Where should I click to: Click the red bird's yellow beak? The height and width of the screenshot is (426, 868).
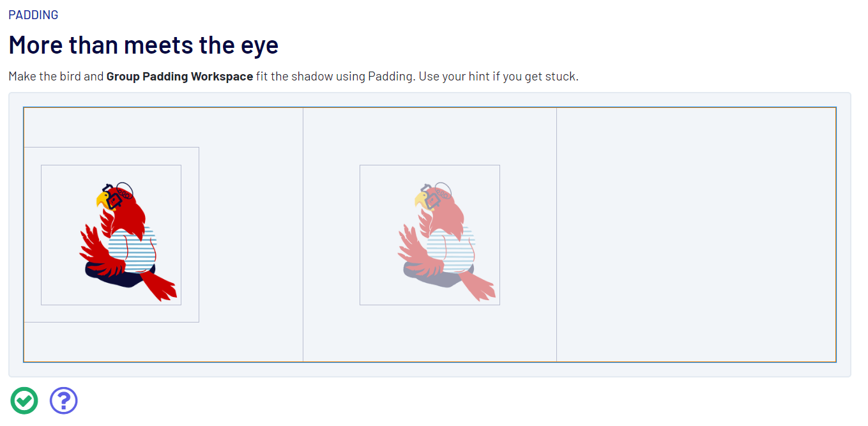(x=101, y=200)
